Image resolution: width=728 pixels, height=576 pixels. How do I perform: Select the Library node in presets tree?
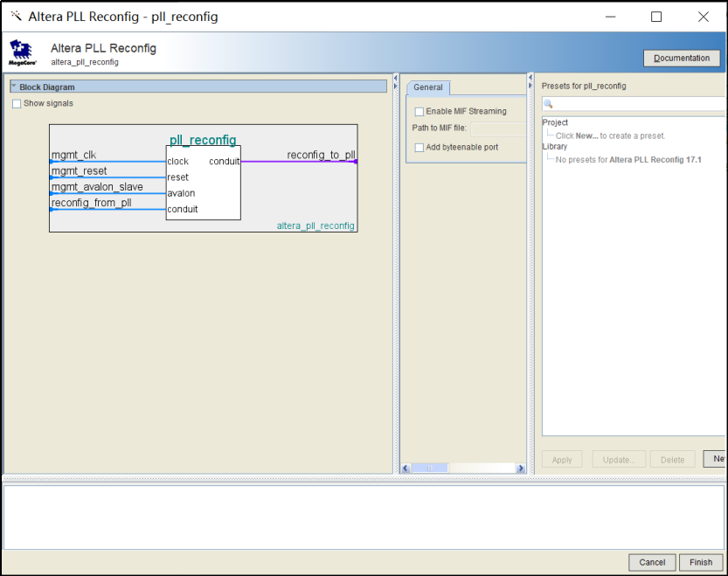click(554, 146)
